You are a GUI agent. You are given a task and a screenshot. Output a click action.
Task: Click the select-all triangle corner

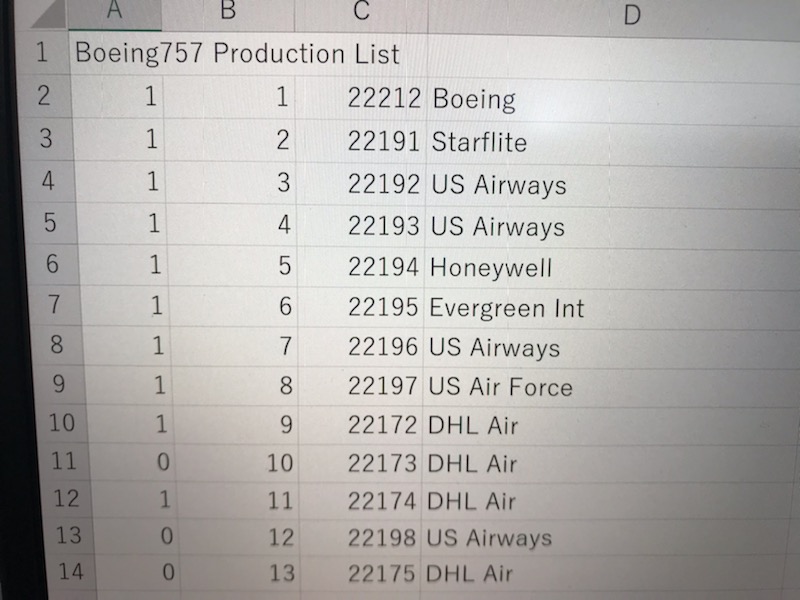pos(48,14)
